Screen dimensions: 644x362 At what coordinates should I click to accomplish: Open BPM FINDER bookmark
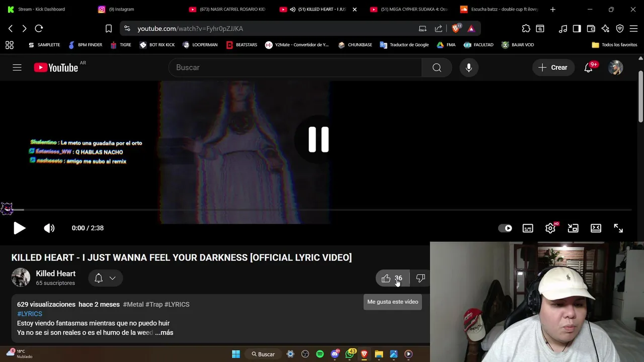(85, 45)
